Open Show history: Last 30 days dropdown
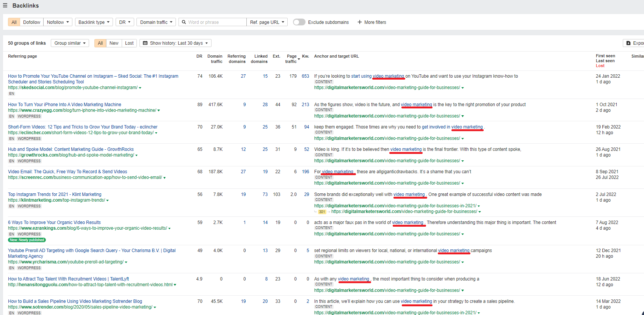This screenshot has height=315, width=644. 175,43
